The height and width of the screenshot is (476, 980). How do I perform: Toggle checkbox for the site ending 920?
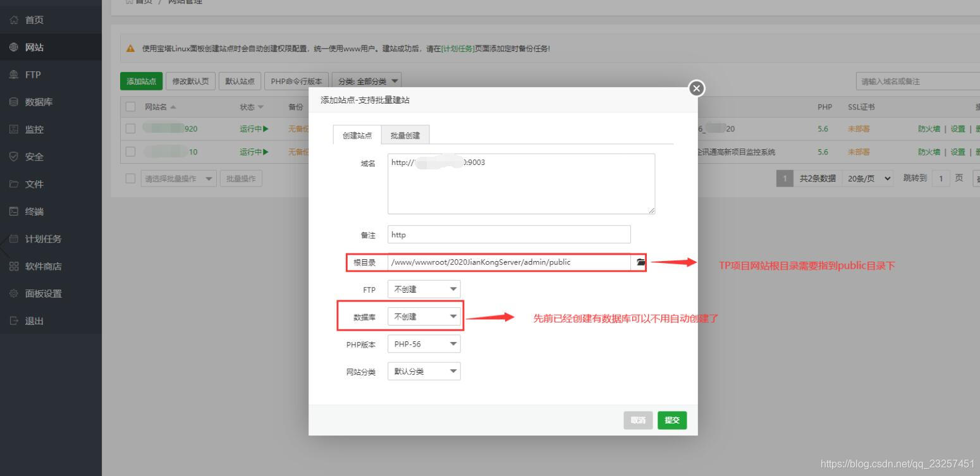[131, 129]
